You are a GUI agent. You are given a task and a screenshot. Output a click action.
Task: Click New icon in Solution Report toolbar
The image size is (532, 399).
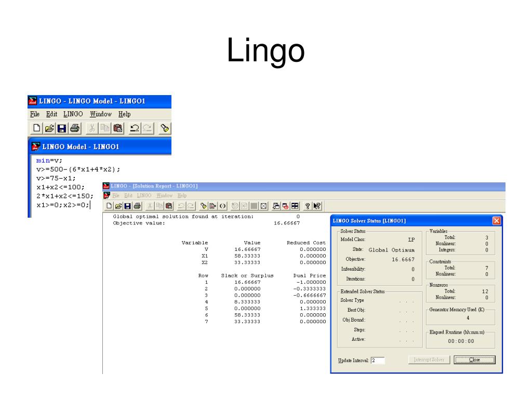click(109, 206)
